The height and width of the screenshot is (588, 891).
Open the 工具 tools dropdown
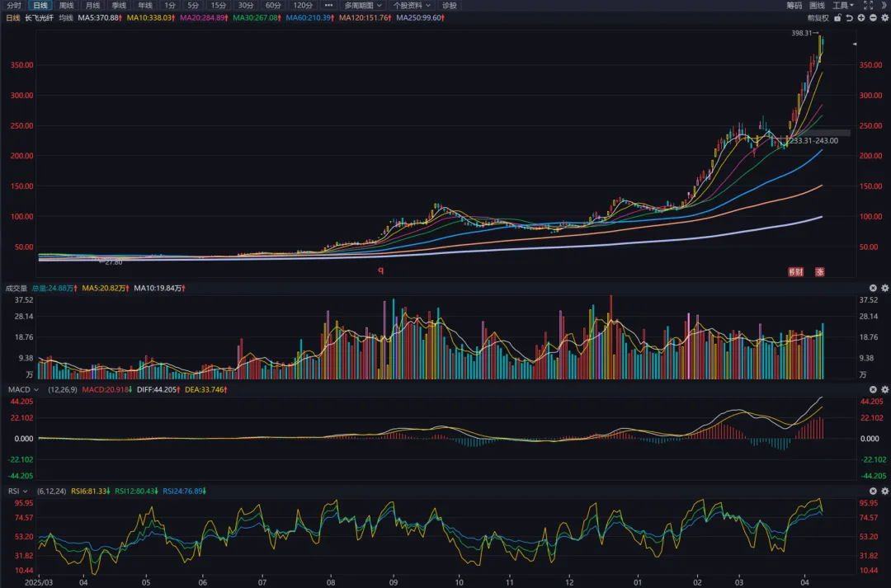(842, 5)
